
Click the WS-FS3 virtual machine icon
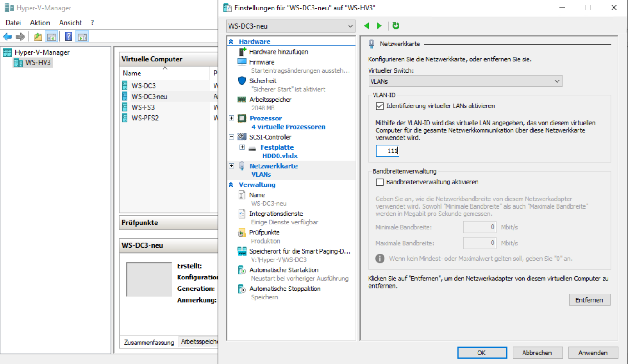(x=125, y=107)
